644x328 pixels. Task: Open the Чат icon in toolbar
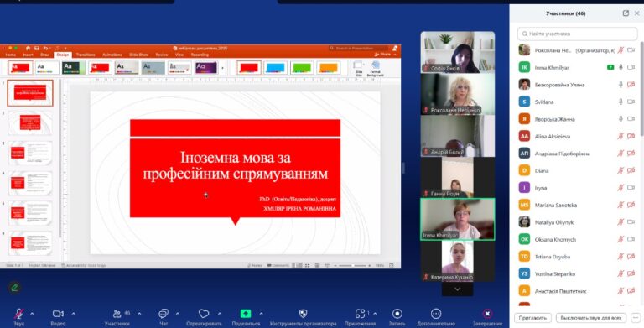pos(164,314)
